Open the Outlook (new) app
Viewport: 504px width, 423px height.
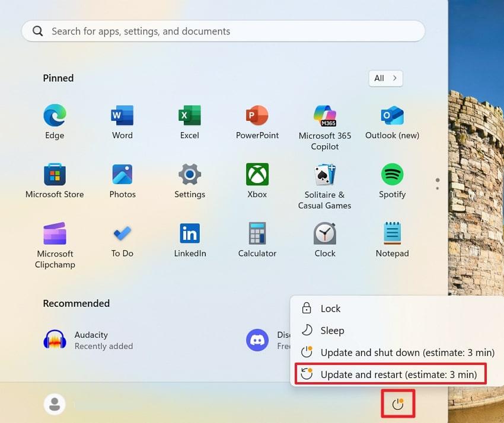(392, 121)
